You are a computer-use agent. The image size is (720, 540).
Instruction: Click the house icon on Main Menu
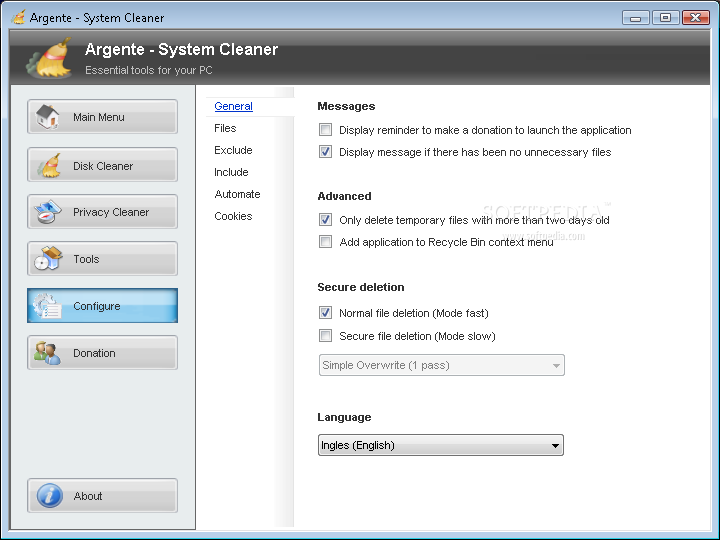(48, 117)
